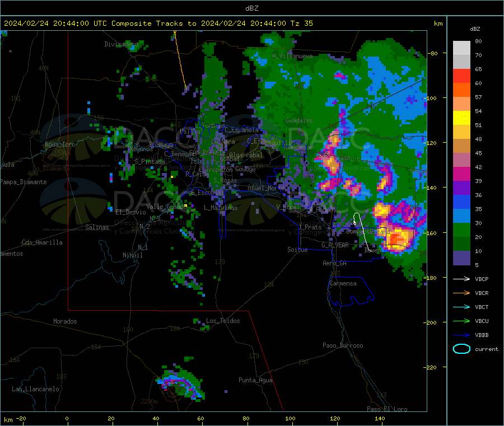This screenshot has width=504, height=426.
Task: Pick the dark green 10-20 dBZ swatch
Action: (x=461, y=244)
